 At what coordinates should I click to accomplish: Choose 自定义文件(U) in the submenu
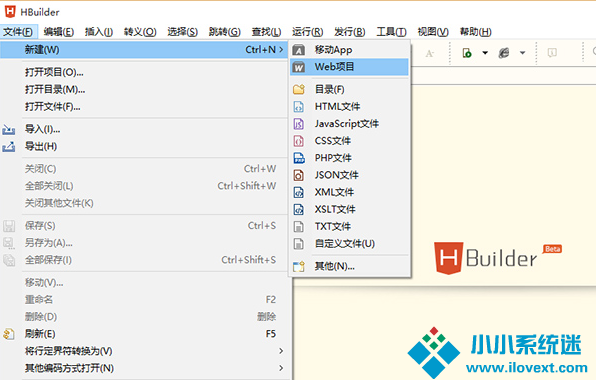coord(350,243)
